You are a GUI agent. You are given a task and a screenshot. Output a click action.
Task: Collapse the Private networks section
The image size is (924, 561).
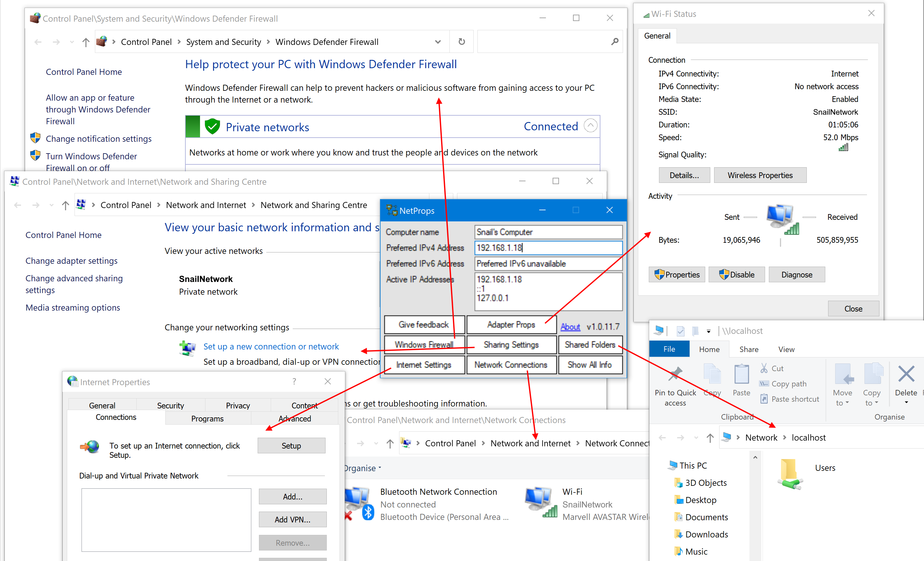click(x=591, y=126)
